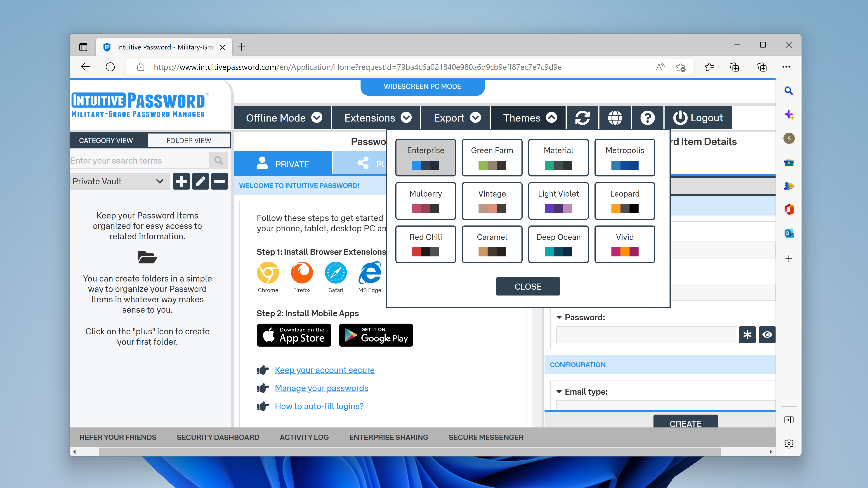Select the Vivid theme swatch

[x=625, y=244]
